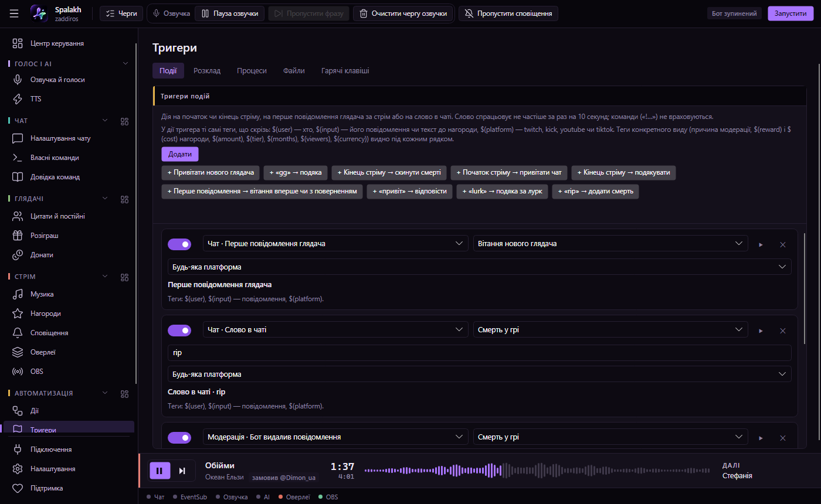This screenshot has width=821, height=504.
Task: Click the Spalakh app logo
Action: tap(39, 13)
